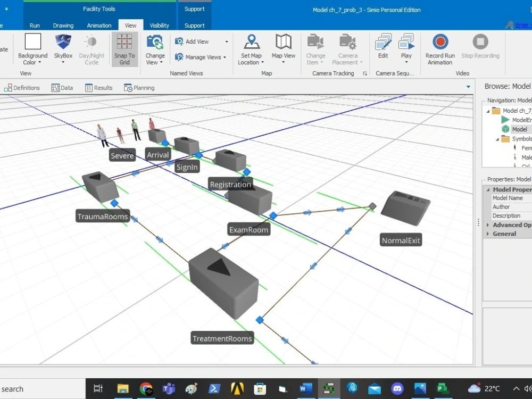Viewport: 532px width, 399px height.
Task: Select the Model node in the navigation tree
Action: pos(519,129)
